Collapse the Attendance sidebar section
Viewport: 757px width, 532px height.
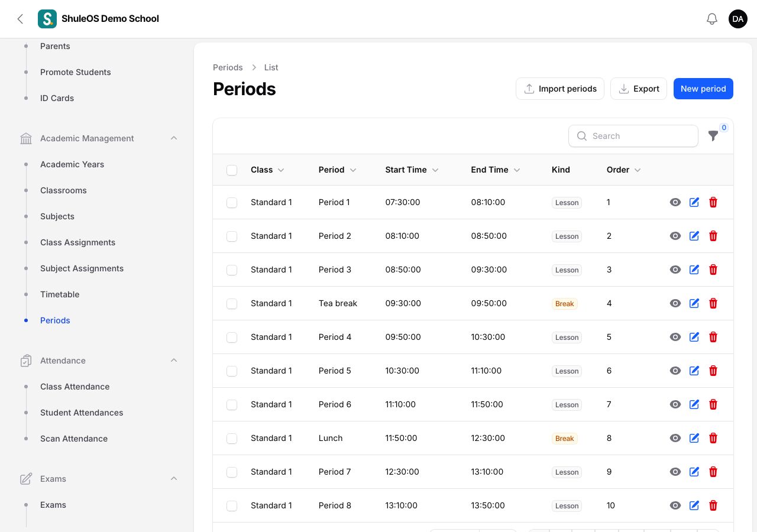(x=174, y=361)
